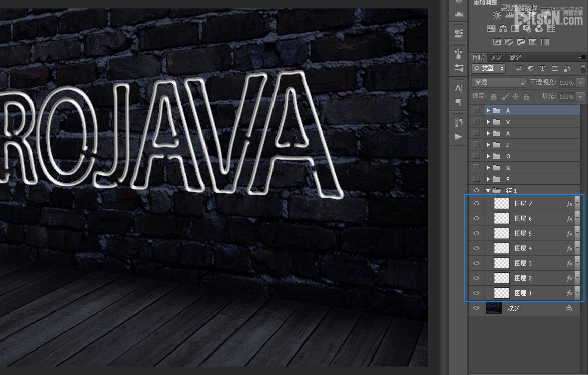Hide 图层 5 with its eye icon
This screenshot has width=588, height=375.
pyautogui.click(x=476, y=233)
